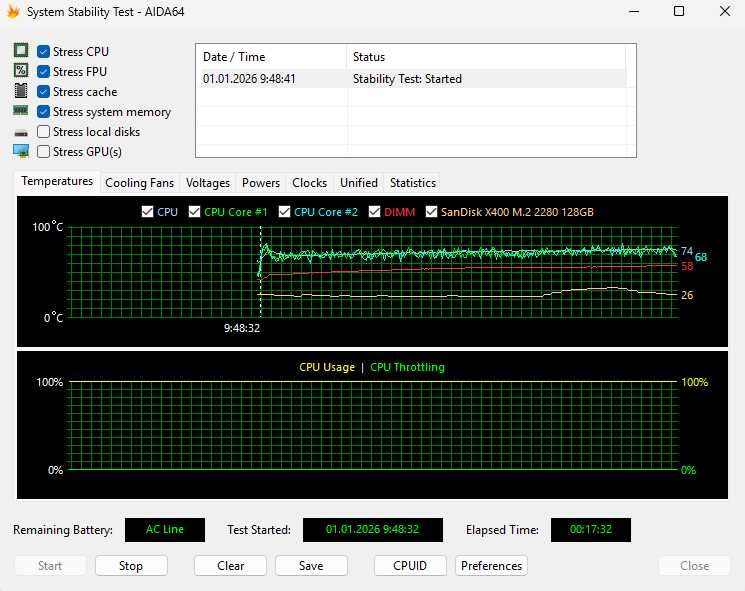Uncheck the Stress FPU checkbox
This screenshot has width=745, height=591.
tap(43, 71)
